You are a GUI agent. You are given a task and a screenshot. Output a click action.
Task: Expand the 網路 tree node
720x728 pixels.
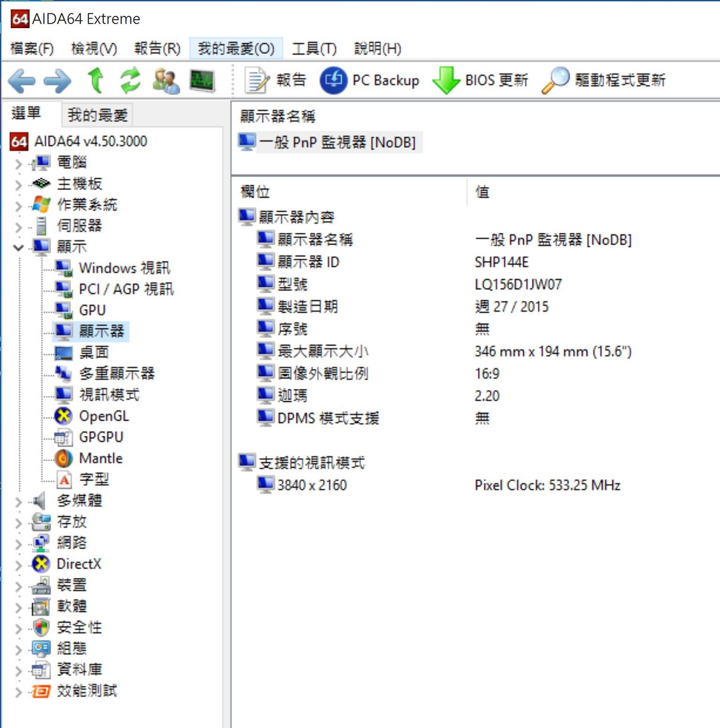coord(19,544)
